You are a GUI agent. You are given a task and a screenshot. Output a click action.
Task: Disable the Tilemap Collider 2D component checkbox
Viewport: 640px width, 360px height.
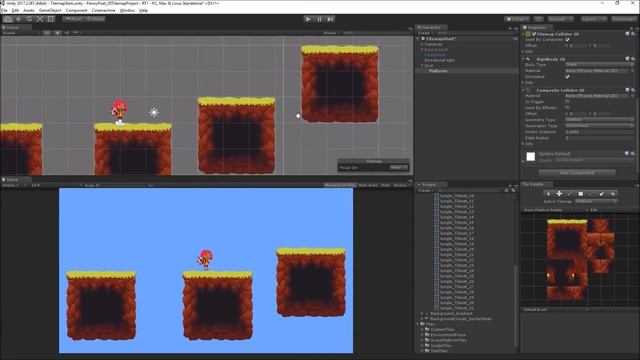[534, 34]
